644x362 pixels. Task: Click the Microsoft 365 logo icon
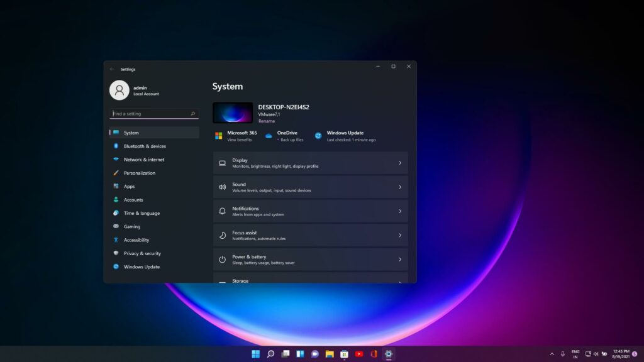pos(219,134)
